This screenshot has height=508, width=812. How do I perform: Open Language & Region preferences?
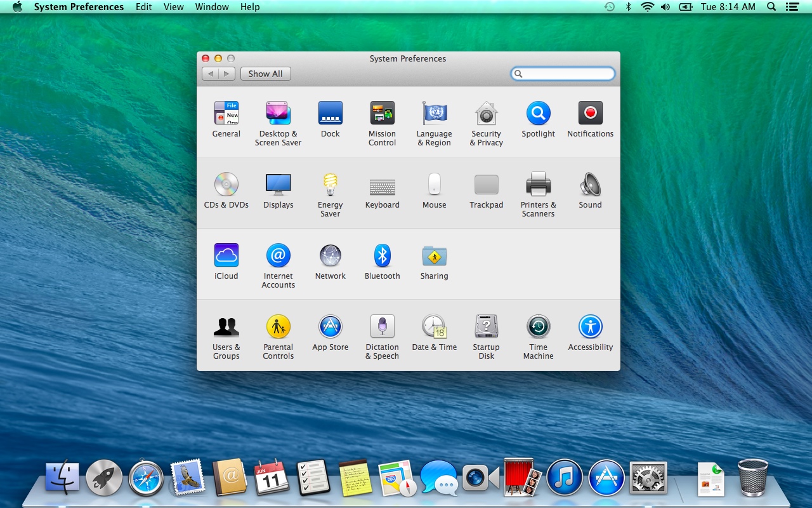tap(435, 124)
